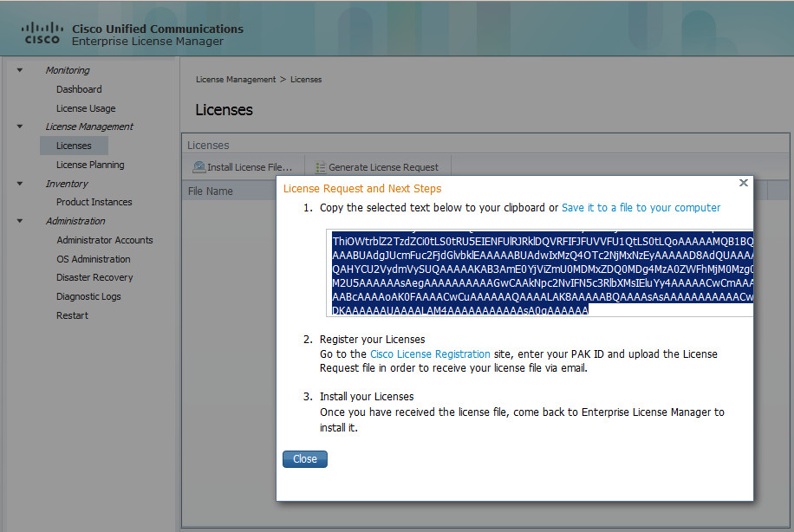Click the Administration heading
794x532 pixels.
[x=75, y=221]
